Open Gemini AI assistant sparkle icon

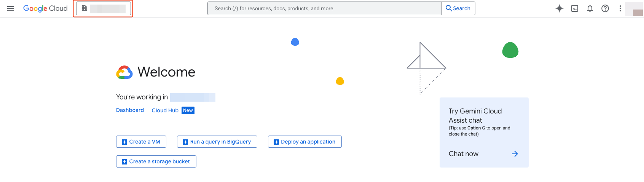point(559,8)
